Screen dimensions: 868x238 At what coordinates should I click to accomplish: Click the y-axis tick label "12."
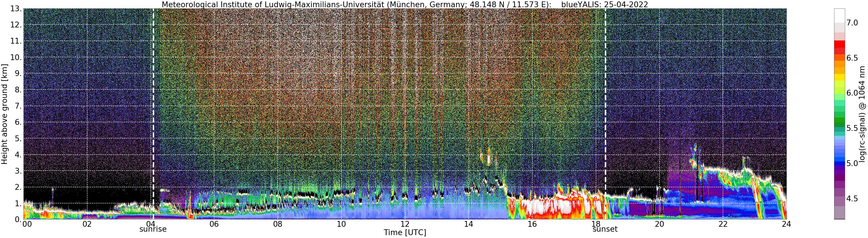coord(16,25)
